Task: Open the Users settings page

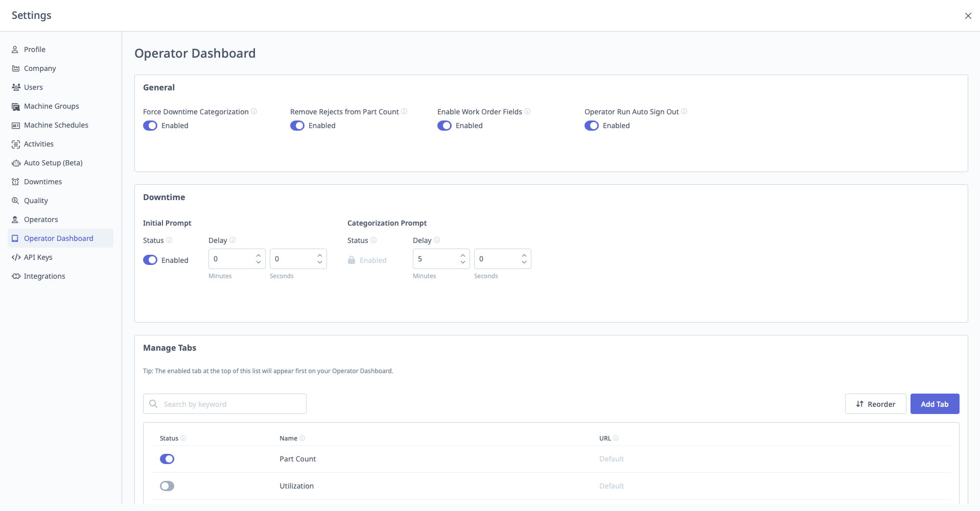Action: [x=34, y=87]
